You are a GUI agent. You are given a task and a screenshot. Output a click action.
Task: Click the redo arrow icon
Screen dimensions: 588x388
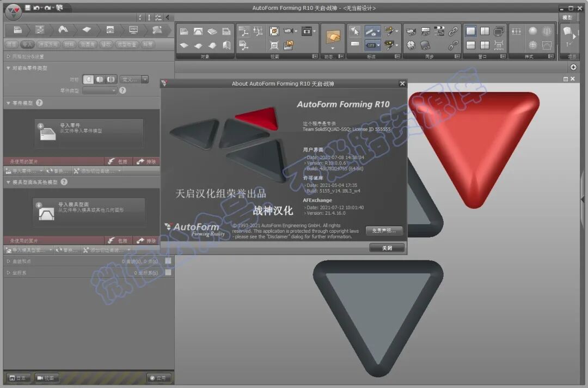[x=48, y=8]
